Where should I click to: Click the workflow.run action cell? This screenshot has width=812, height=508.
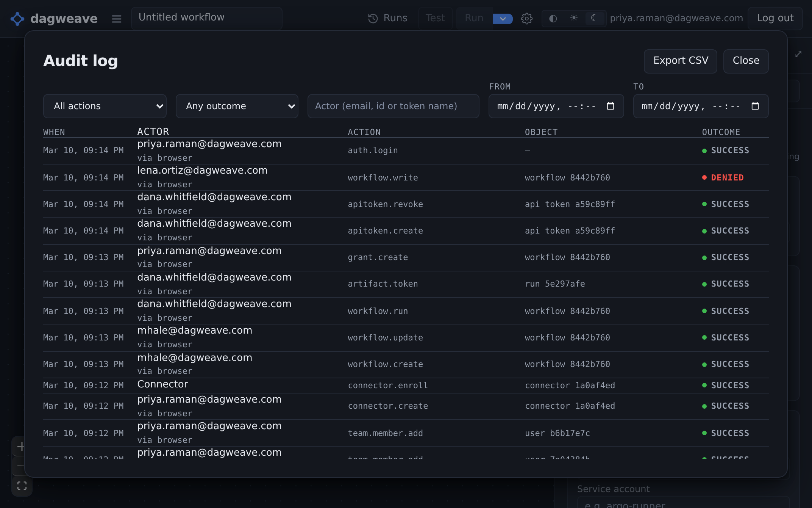click(378, 311)
